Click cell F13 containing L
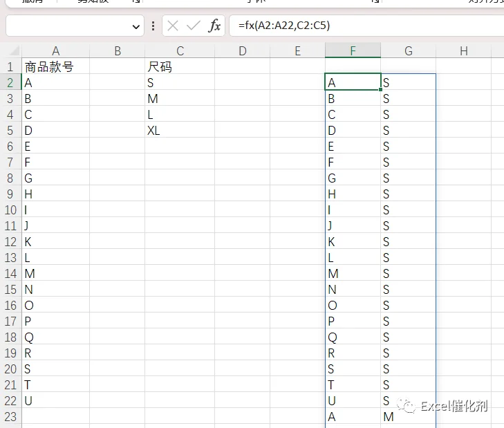504x428 pixels. click(353, 258)
